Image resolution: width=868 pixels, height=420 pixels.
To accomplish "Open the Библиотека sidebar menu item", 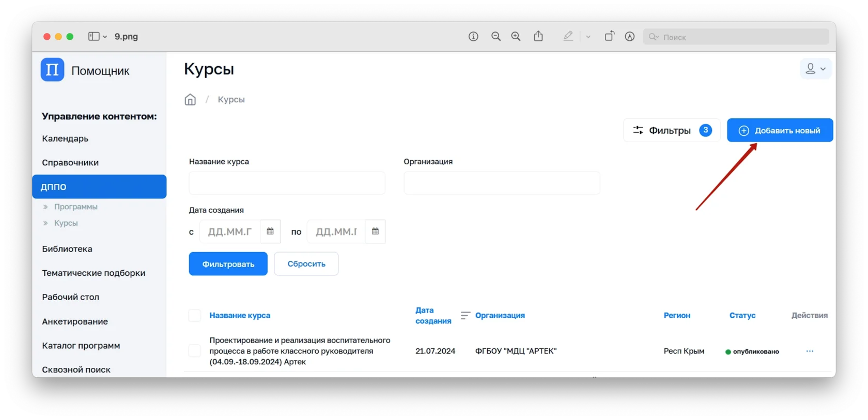I will pos(67,249).
